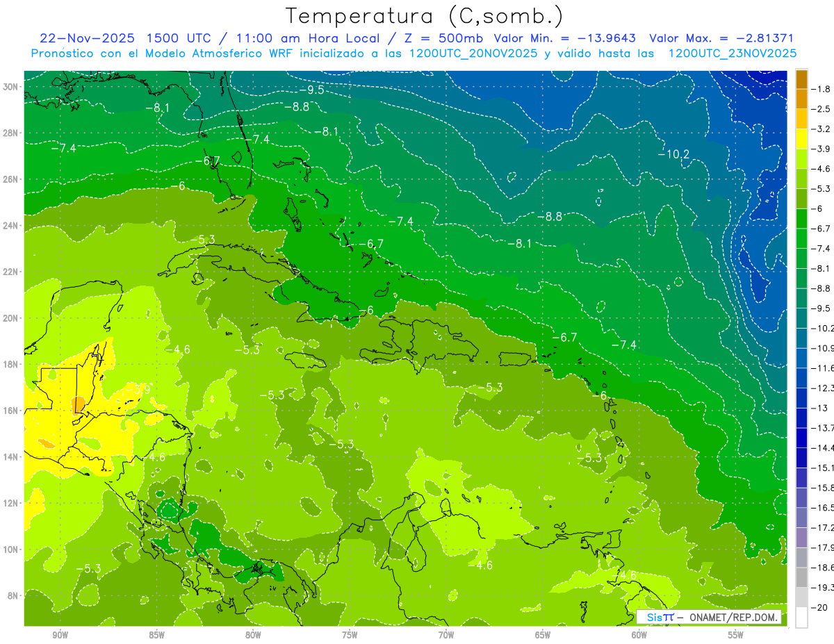
Task: Click the -1.8 legend label
Action: tap(820, 89)
